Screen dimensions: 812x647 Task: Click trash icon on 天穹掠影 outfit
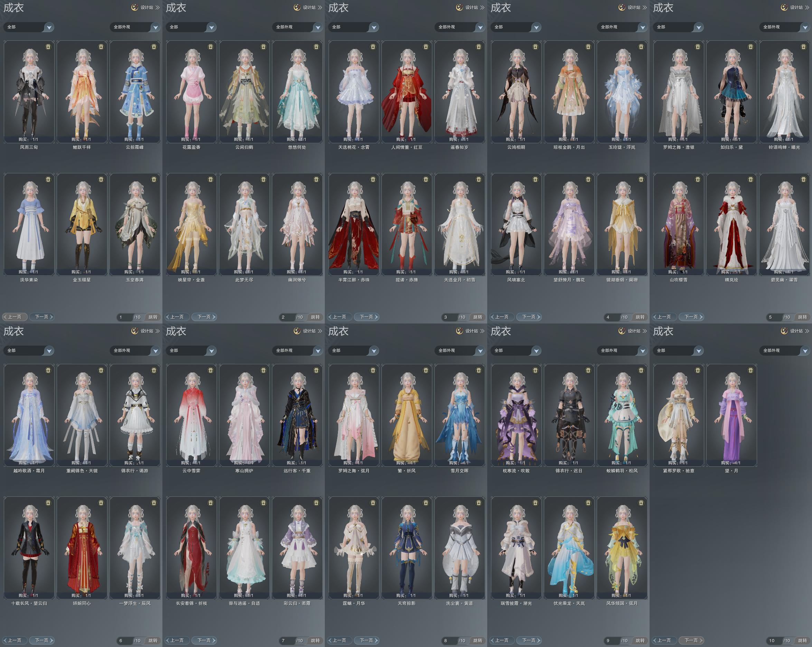pos(426,503)
